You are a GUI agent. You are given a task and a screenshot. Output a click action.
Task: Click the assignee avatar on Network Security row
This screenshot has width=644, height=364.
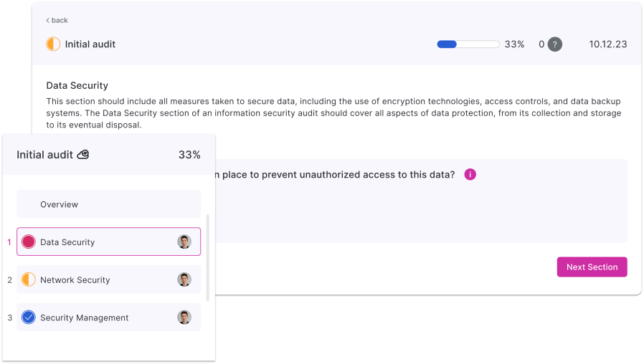184,280
